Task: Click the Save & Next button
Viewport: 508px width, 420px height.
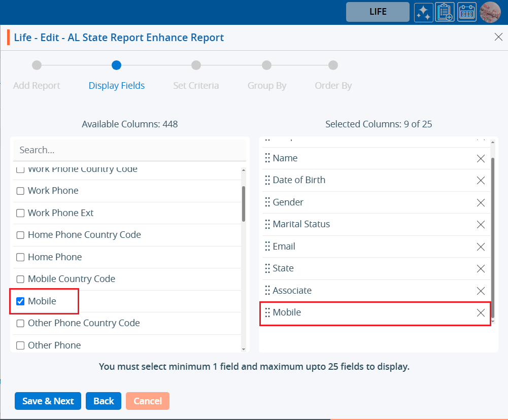Action: [x=48, y=401]
